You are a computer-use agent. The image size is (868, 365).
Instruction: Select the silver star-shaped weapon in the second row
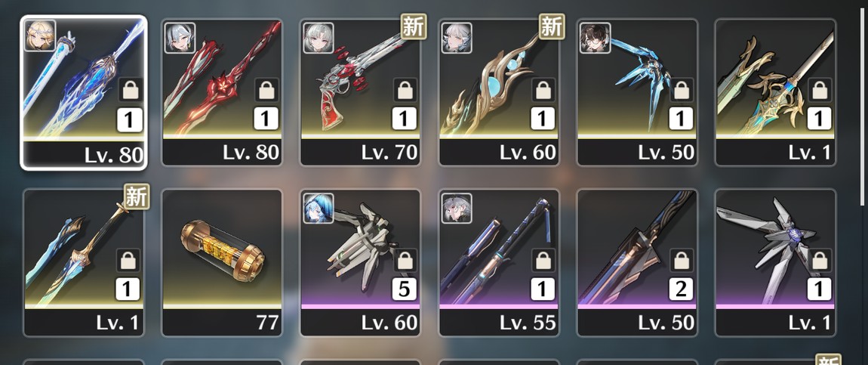pos(776,262)
